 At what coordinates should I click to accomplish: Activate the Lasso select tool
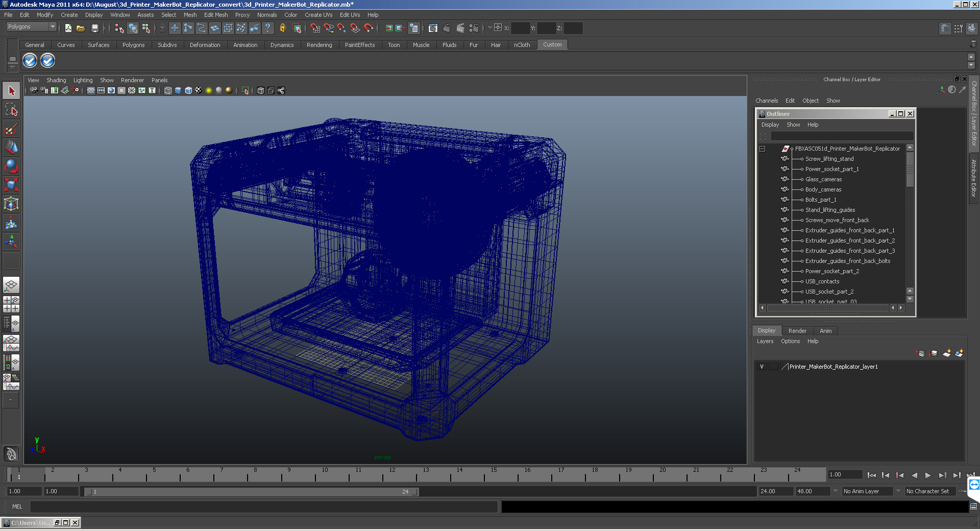[11, 110]
